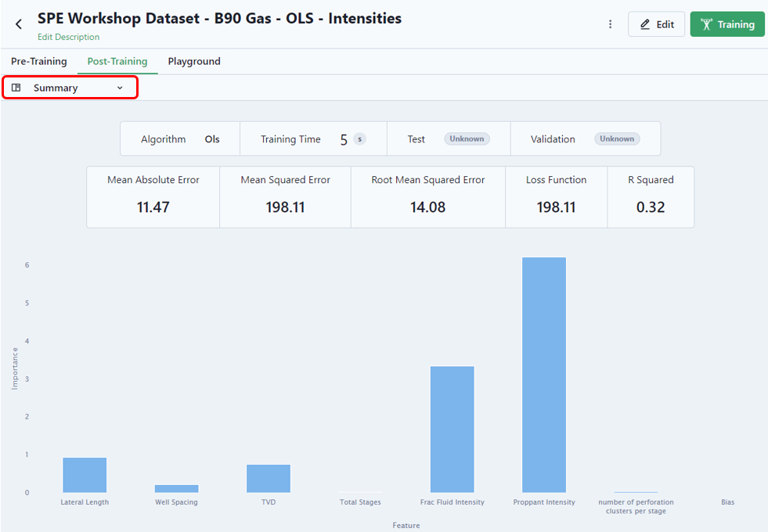Click the Validation Unknown badge
Image resolution: width=768 pixels, height=532 pixels.
click(x=617, y=139)
